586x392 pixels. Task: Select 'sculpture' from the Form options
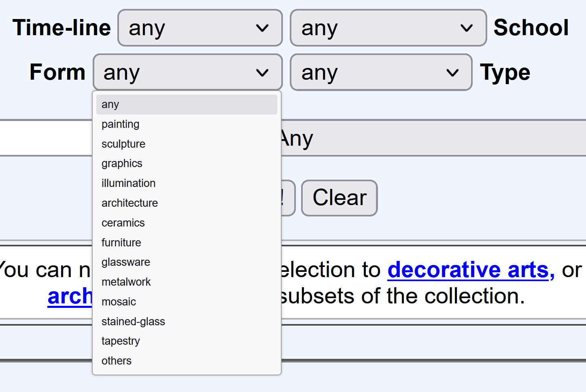(187, 144)
